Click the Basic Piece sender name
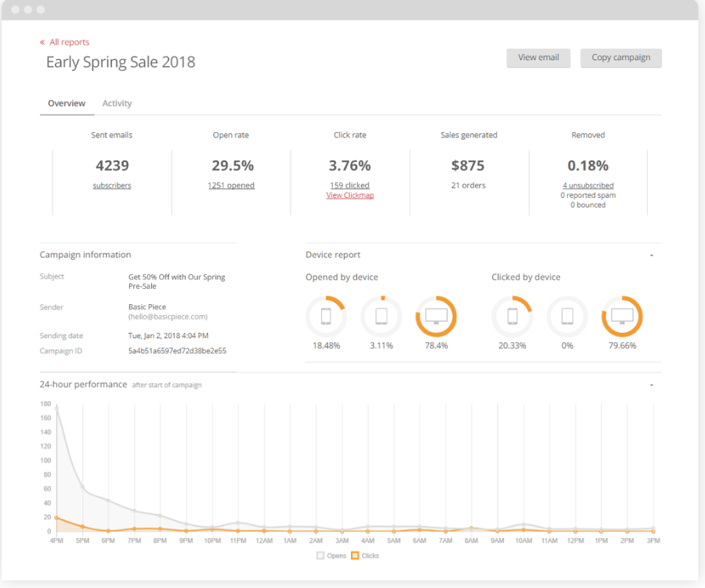The image size is (705, 588). click(x=147, y=306)
